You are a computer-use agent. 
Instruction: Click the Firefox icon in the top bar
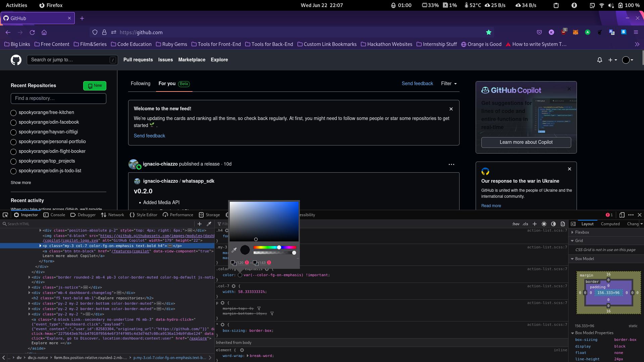(42, 5)
